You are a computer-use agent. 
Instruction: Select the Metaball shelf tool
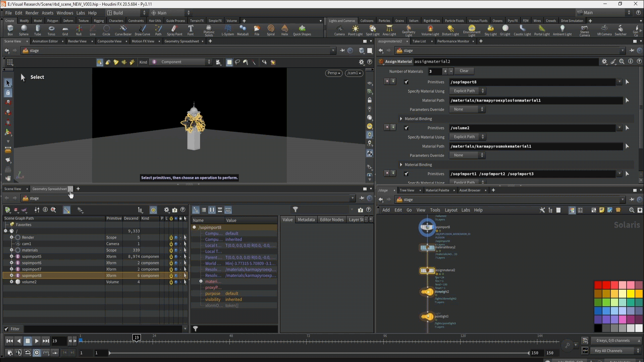pyautogui.click(x=243, y=29)
